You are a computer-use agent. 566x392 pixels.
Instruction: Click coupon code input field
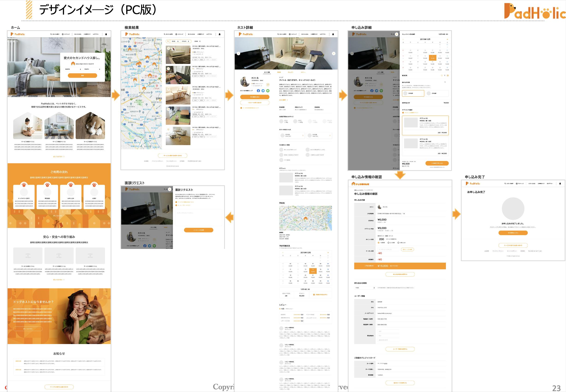click(x=388, y=249)
